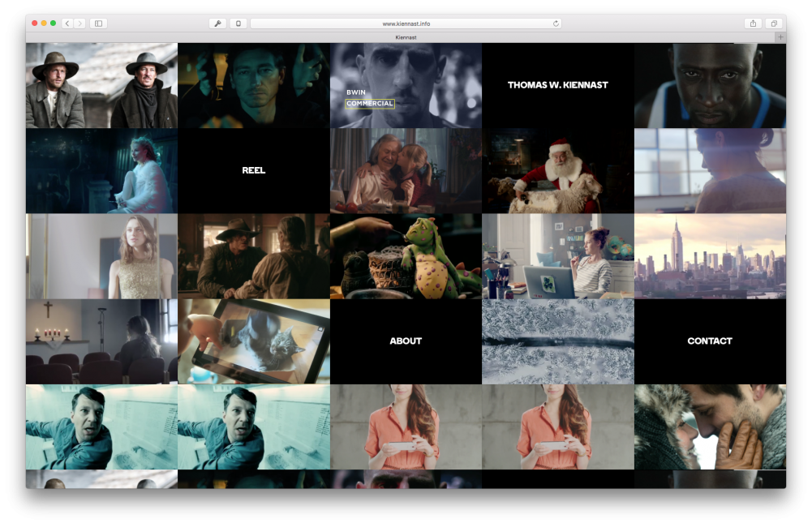This screenshot has width=812, height=523.
Task: Open the couple in fur hood thumbnail
Action: 710,427
